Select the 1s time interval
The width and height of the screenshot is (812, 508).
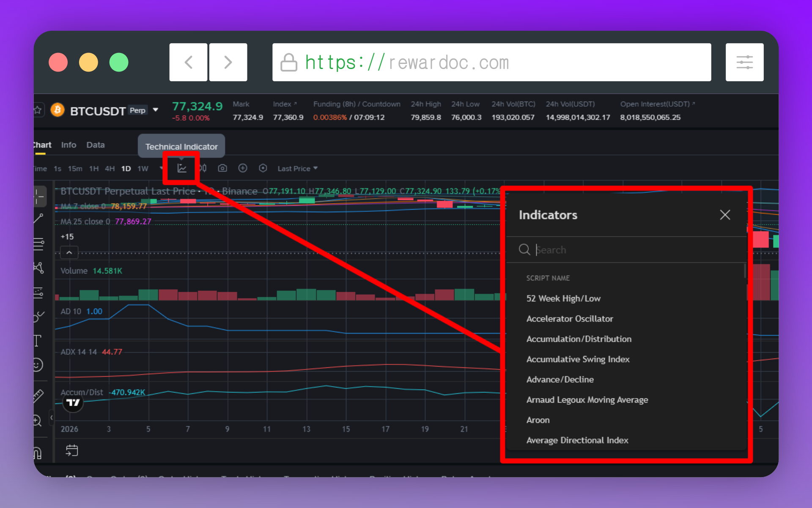[x=58, y=168]
